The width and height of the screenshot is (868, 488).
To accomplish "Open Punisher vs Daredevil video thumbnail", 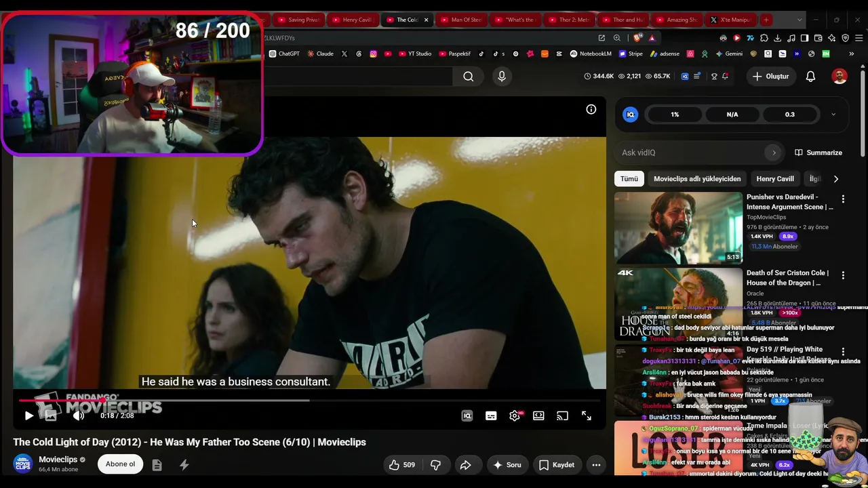I will (x=678, y=228).
